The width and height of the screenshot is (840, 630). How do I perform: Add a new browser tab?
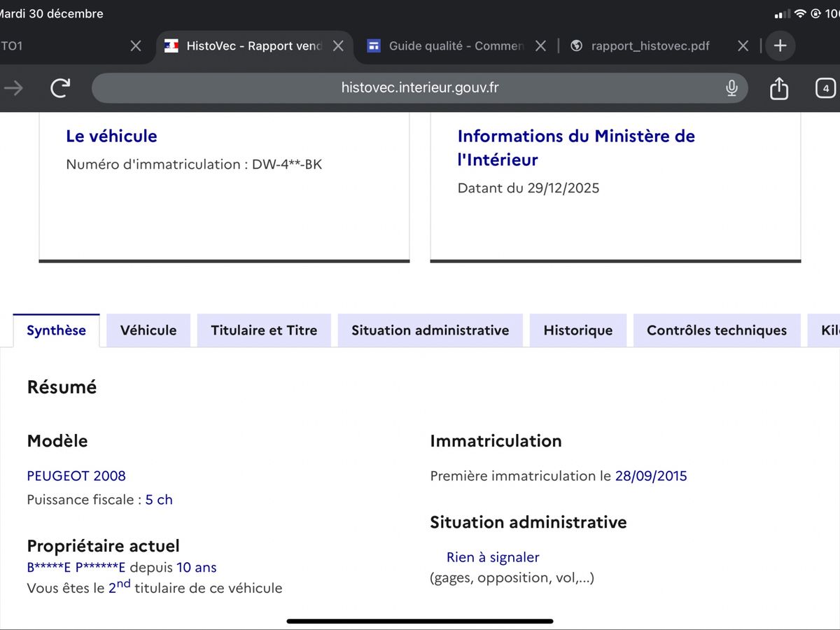click(x=780, y=46)
